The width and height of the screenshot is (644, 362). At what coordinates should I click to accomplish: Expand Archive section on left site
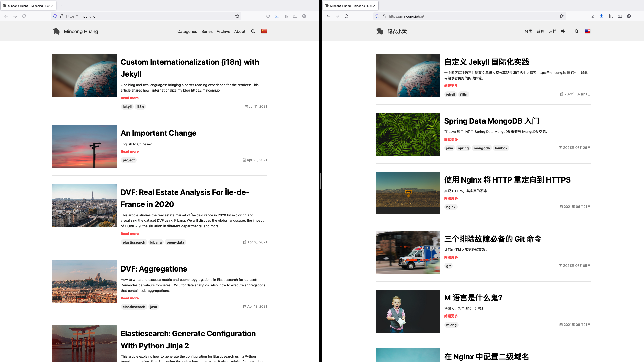pyautogui.click(x=223, y=31)
